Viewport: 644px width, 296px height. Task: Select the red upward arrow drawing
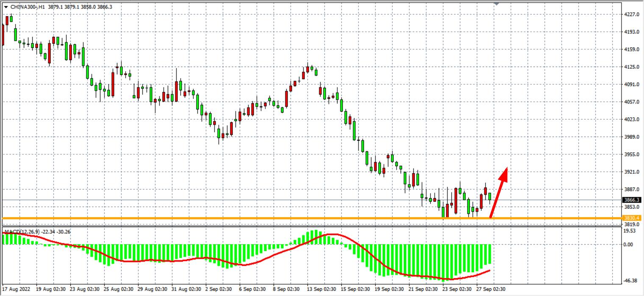[499, 194]
